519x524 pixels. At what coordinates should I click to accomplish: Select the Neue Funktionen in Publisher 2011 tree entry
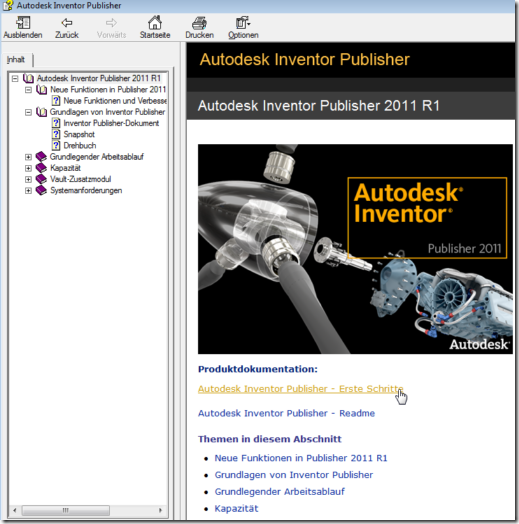click(x=108, y=90)
